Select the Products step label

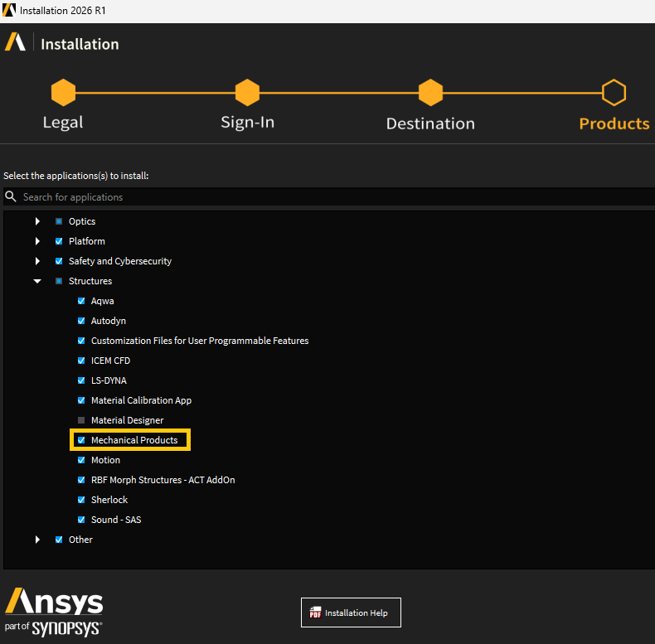(x=614, y=123)
